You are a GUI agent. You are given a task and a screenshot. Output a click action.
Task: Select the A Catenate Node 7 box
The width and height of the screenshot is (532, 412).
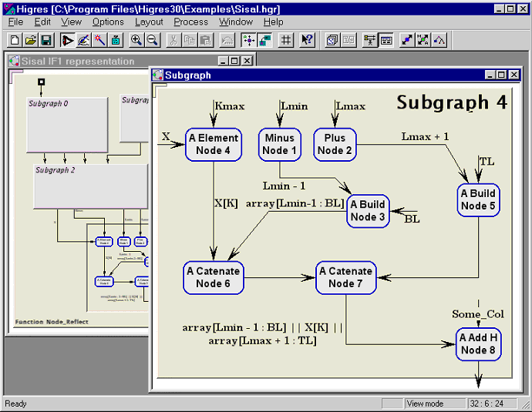(345, 277)
